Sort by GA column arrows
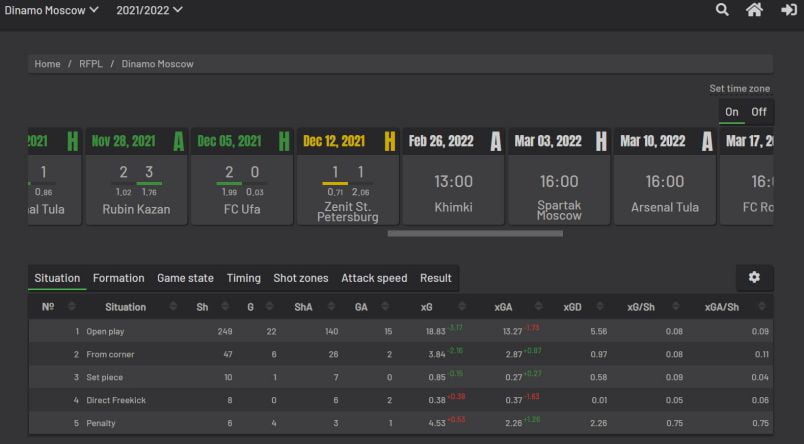Image resolution: width=804 pixels, height=444 pixels. pyautogui.click(x=389, y=307)
